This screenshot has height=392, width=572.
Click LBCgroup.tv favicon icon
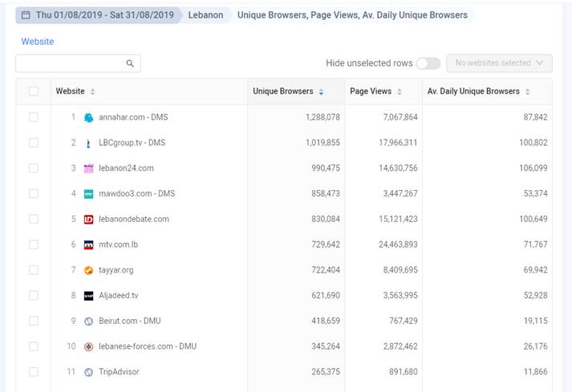coord(88,143)
